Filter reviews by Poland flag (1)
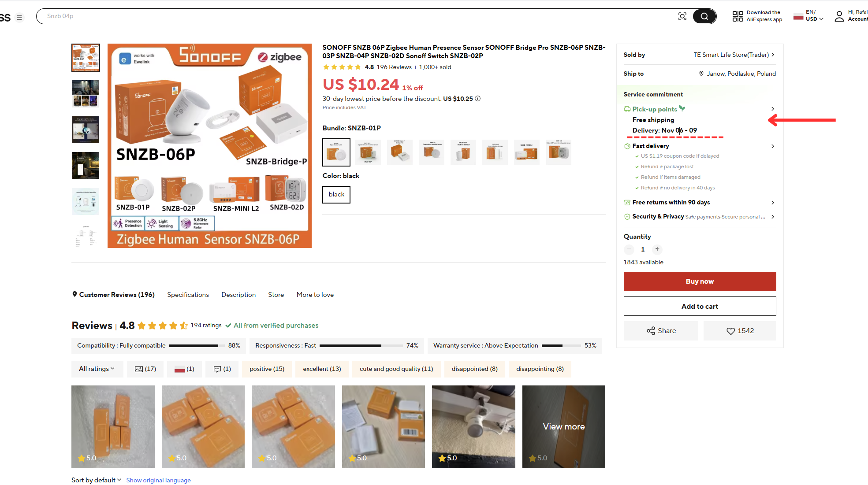This screenshot has width=868, height=485. 184,369
